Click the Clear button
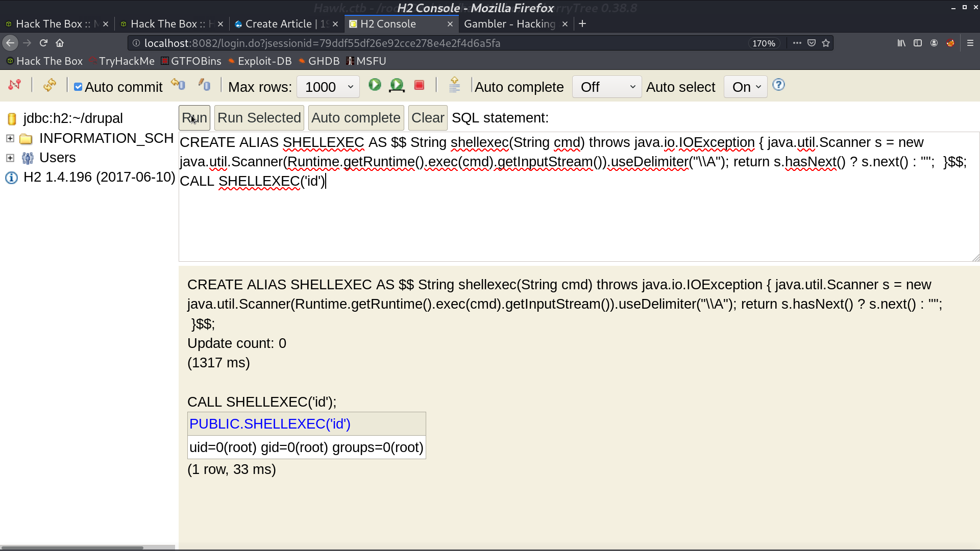This screenshot has height=551, width=980. (428, 118)
